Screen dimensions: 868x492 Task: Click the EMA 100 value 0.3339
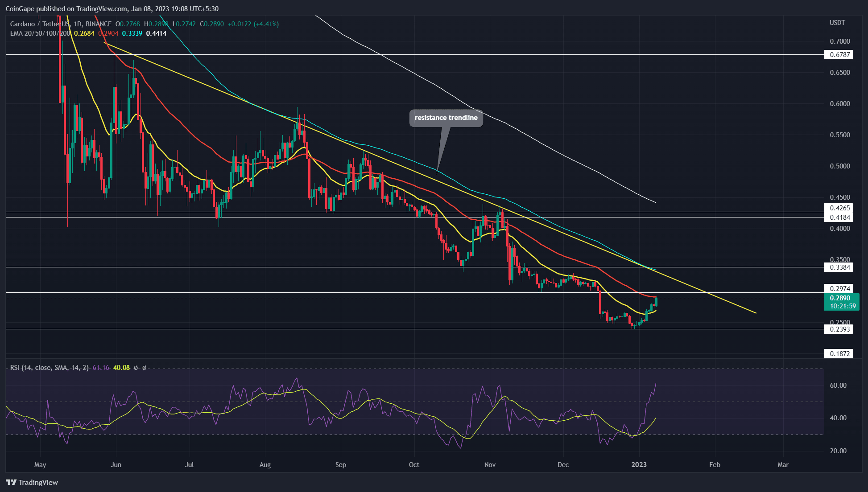132,33
